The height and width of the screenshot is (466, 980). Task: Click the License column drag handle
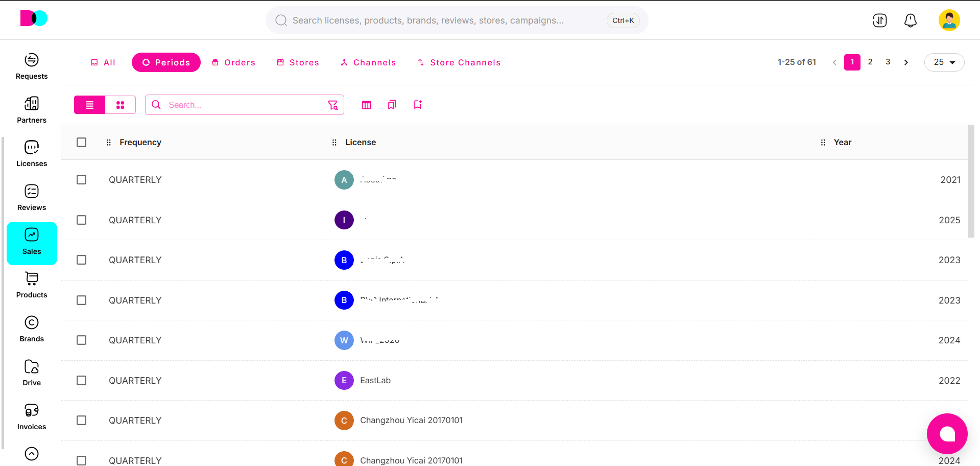(334, 143)
